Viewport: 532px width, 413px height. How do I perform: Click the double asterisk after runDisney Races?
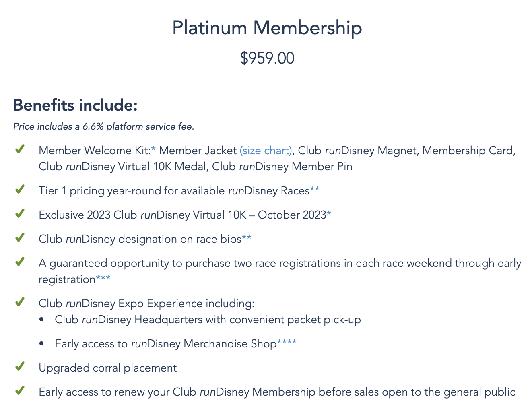pyautogui.click(x=315, y=190)
